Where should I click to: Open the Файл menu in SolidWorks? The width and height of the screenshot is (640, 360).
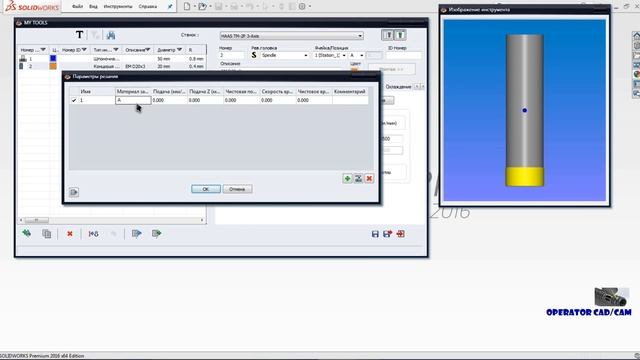point(78,7)
